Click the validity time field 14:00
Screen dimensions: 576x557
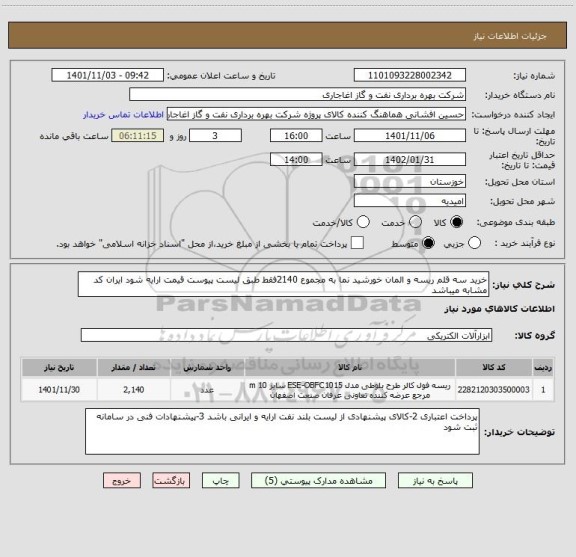(296, 160)
